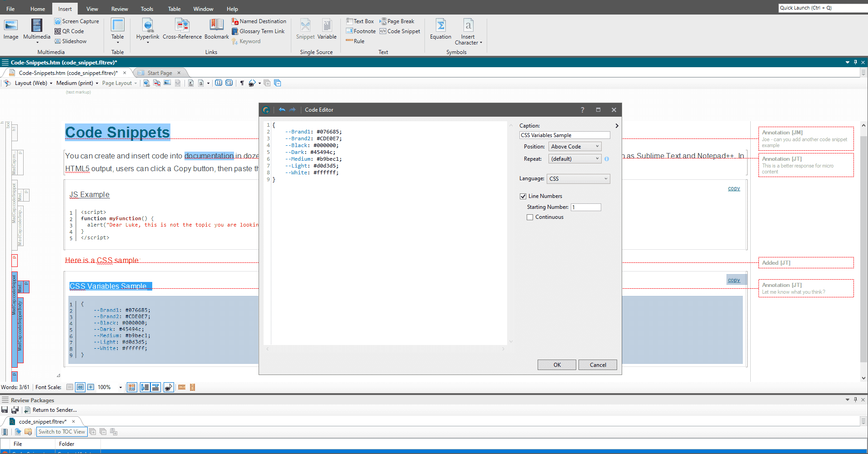Viewport: 868px width, 454px height.
Task: Insert a QR Code
Action: click(70, 31)
